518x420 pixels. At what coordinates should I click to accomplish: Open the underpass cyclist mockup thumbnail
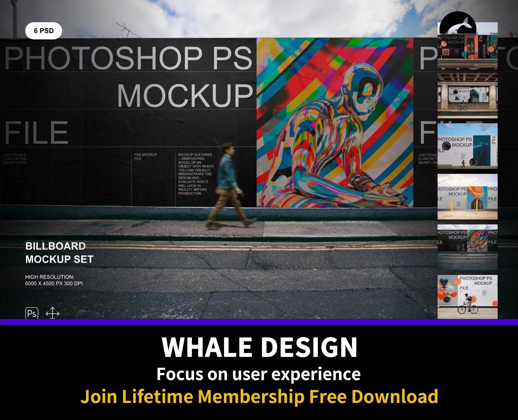click(x=467, y=96)
